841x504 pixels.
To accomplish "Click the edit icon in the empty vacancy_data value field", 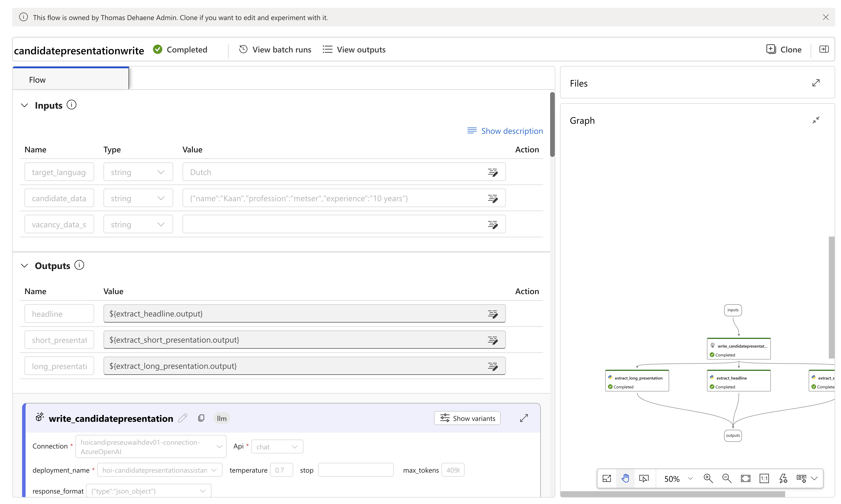I will (x=493, y=225).
